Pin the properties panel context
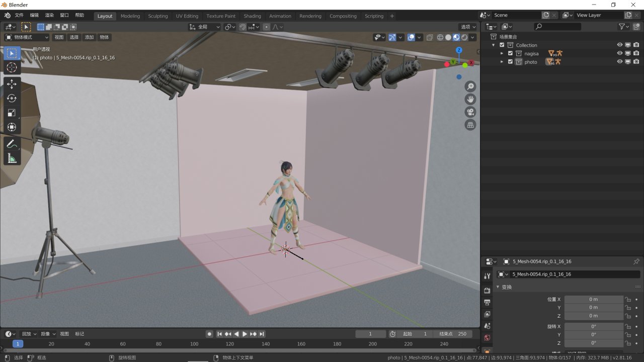 pyautogui.click(x=636, y=261)
